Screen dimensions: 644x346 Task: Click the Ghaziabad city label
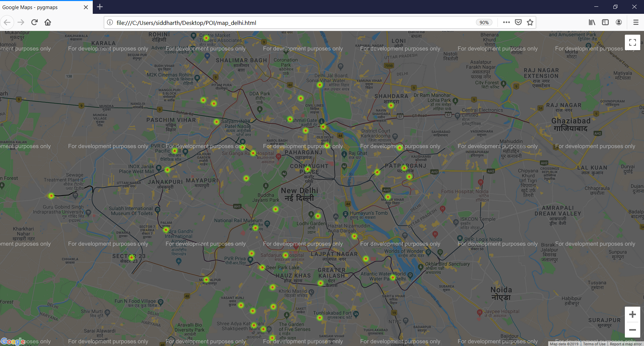point(571,124)
